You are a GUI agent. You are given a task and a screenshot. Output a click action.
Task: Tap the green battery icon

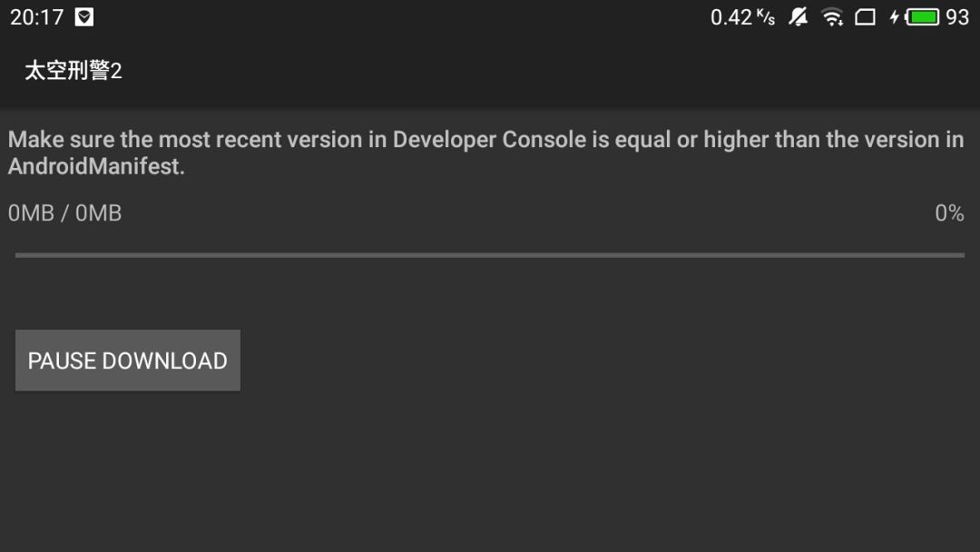click(922, 17)
